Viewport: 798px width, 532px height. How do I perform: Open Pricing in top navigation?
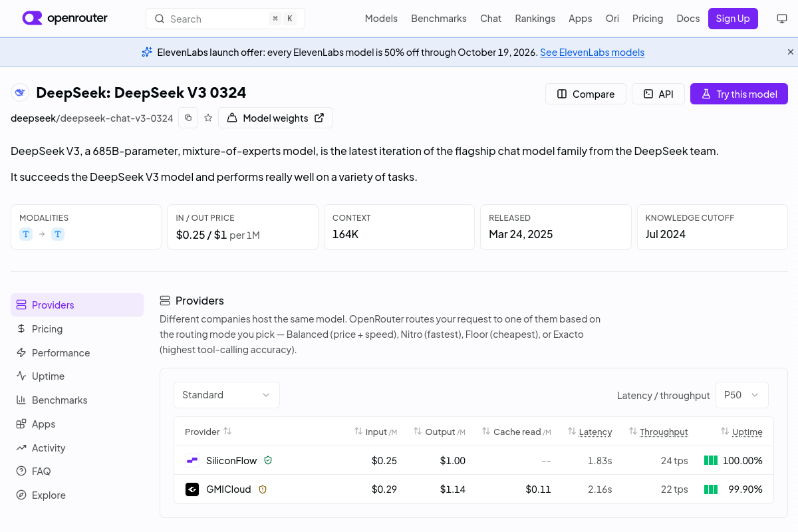pos(648,19)
